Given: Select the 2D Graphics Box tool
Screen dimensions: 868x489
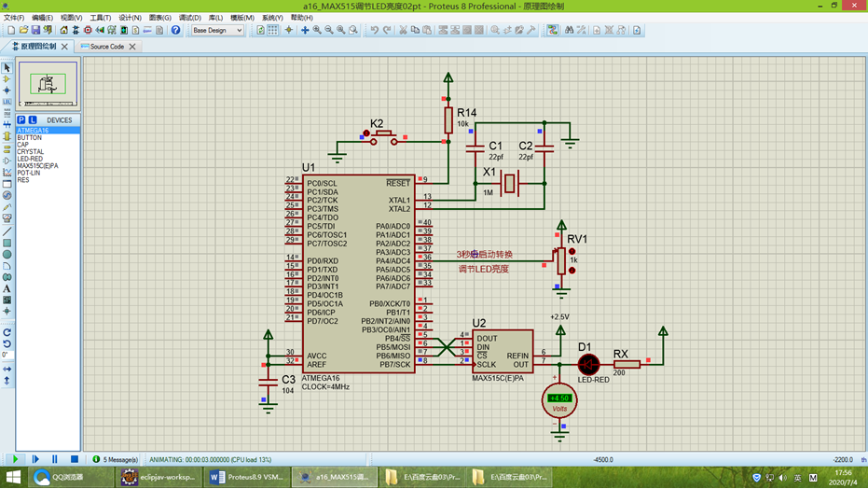Looking at the screenshot, I should [7, 244].
